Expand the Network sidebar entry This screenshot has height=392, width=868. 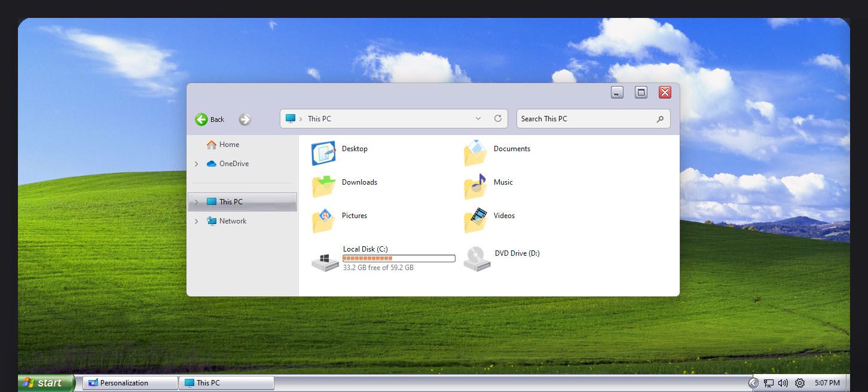[x=197, y=220]
